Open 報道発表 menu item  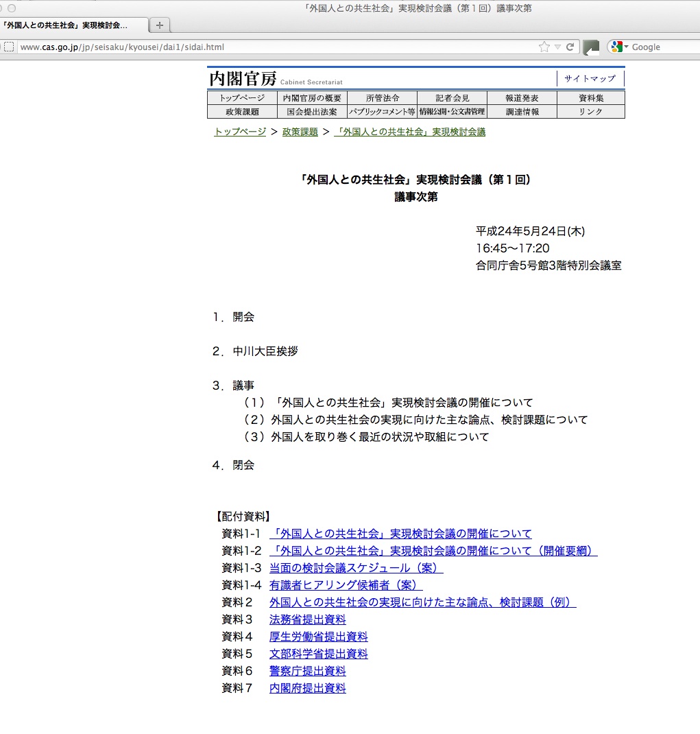[522, 98]
